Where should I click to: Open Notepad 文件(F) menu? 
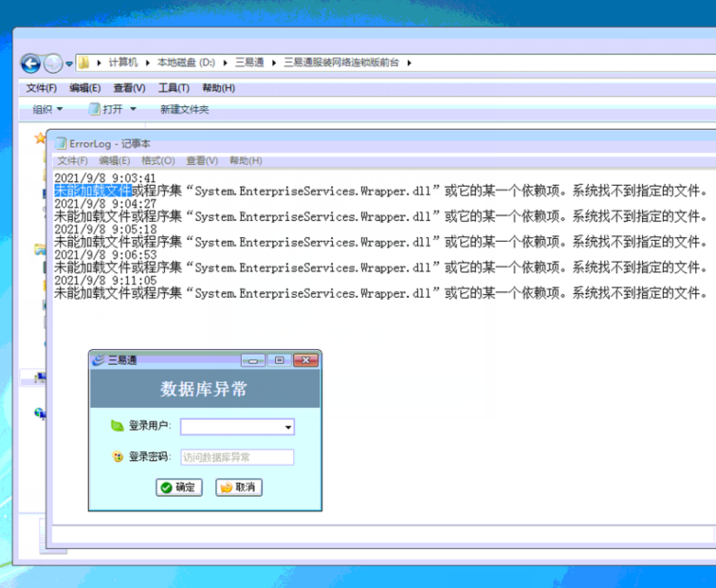pos(73,160)
